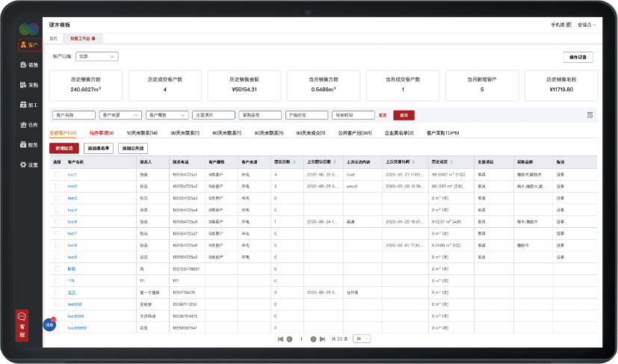Open the 设置 (Settings) gear in sidebar
The height and width of the screenshot is (364, 618).
[x=30, y=165]
